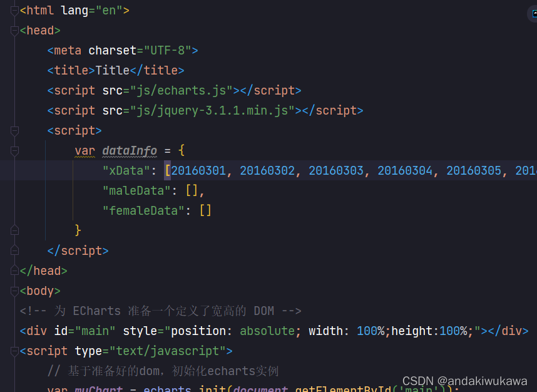Click the "js/jquery-3.1.1.min.js" src string

point(212,111)
